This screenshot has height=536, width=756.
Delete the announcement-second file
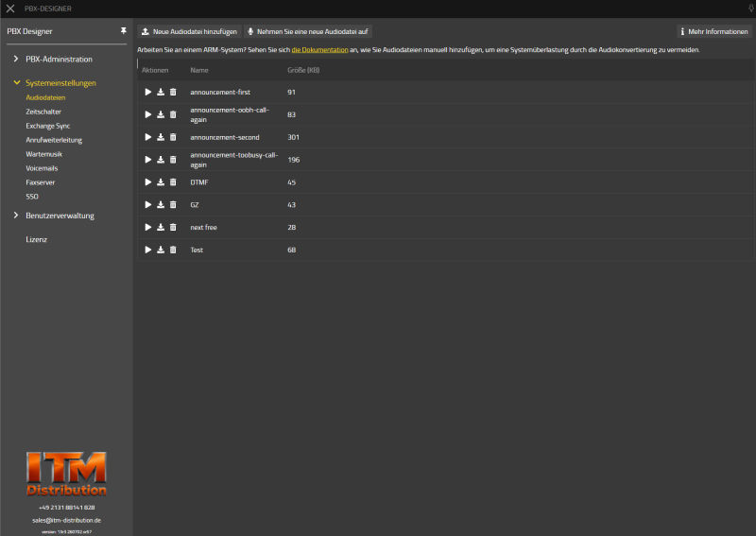click(173, 137)
